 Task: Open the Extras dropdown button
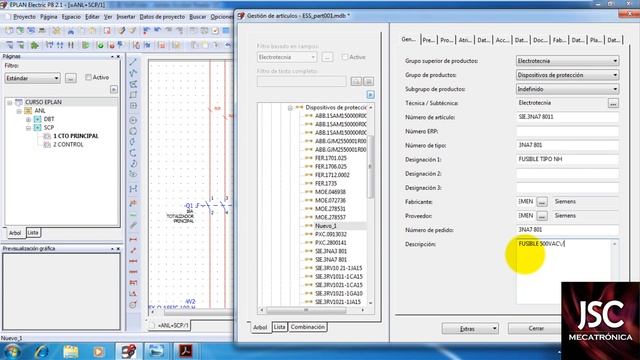click(470, 329)
